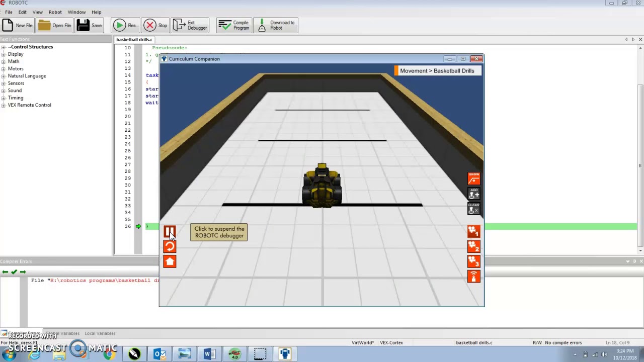Click Ln 18, Col 9 status indicator

click(x=618, y=343)
